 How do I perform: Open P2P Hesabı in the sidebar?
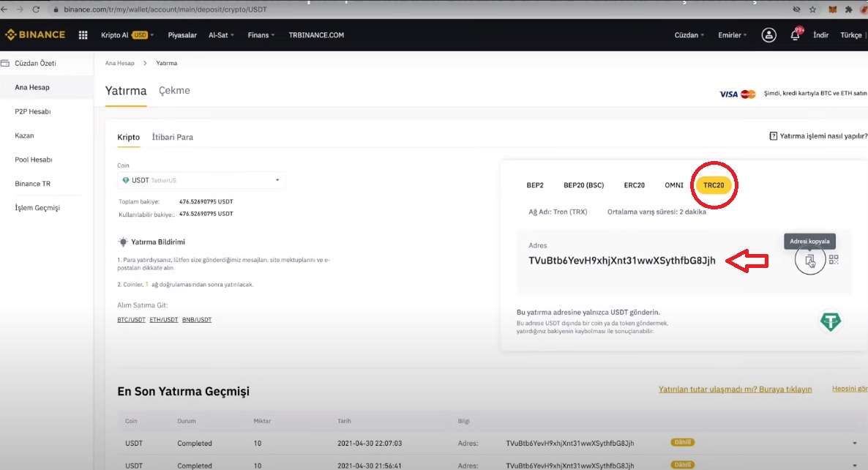(x=33, y=111)
